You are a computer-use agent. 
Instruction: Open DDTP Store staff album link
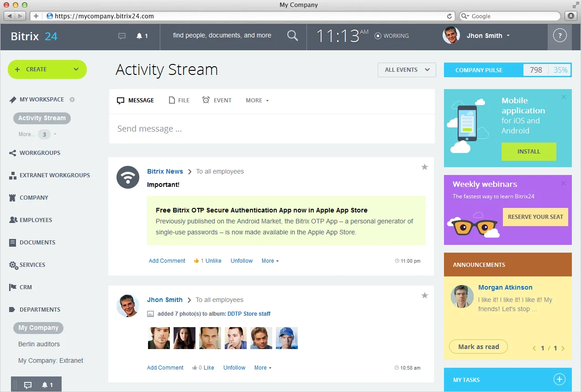[249, 314]
